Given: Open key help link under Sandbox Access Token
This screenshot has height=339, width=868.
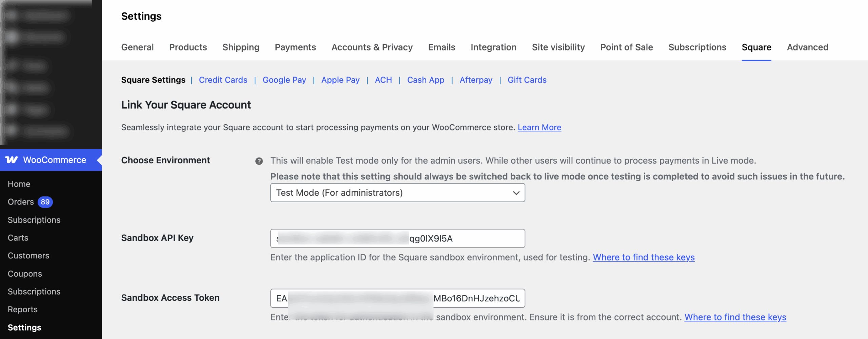Looking at the screenshot, I should tap(735, 317).
